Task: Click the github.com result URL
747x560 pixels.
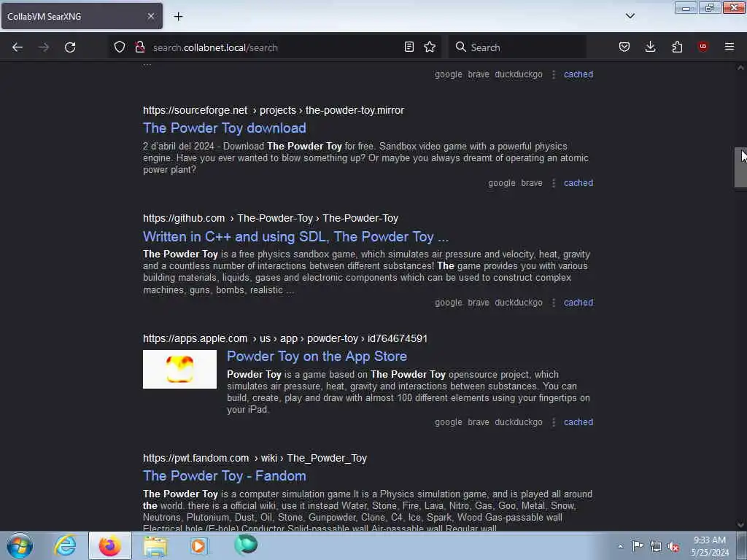Action: tap(271, 219)
